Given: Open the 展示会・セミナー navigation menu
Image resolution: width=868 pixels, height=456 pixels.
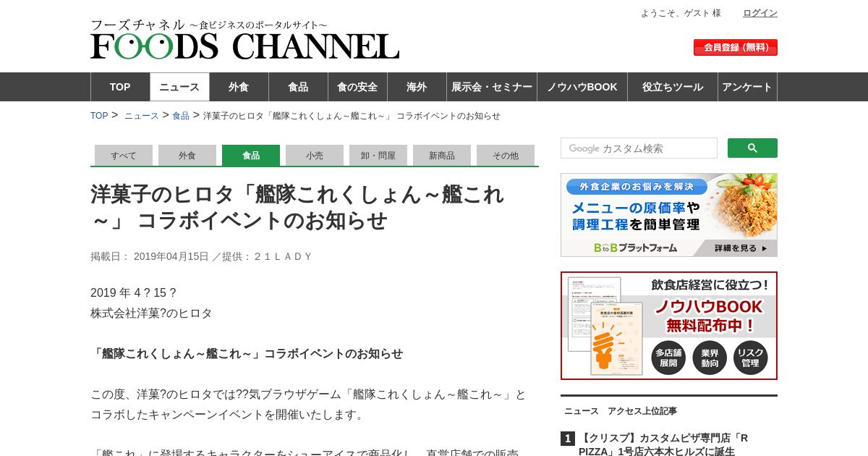Looking at the screenshot, I should click(x=492, y=87).
